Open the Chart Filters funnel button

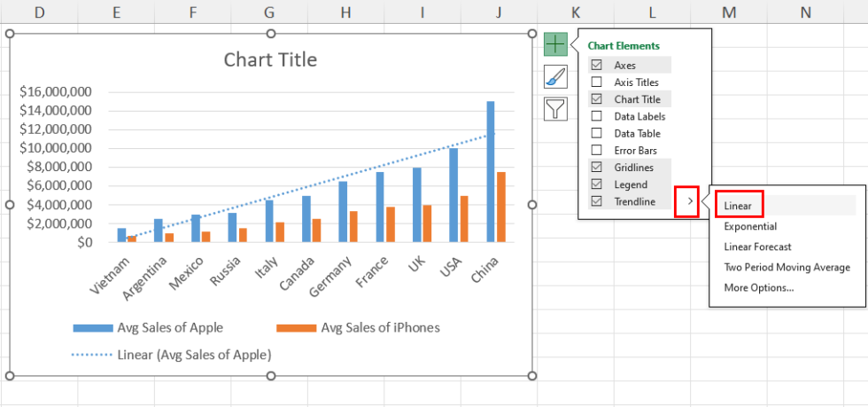(x=555, y=108)
